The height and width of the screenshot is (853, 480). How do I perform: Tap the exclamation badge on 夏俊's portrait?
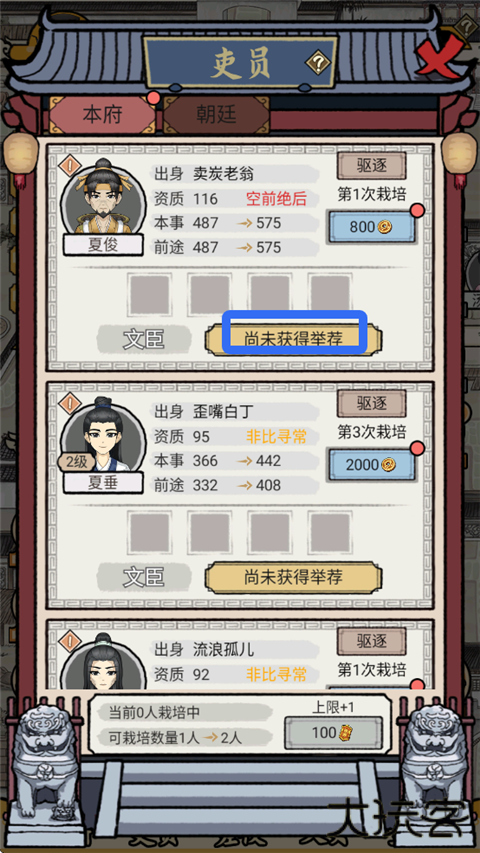coord(70,165)
